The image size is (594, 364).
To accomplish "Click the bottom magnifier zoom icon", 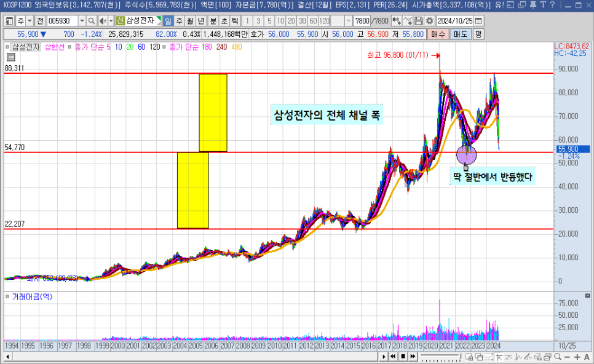I will pyautogui.click(x=557, y=357).
